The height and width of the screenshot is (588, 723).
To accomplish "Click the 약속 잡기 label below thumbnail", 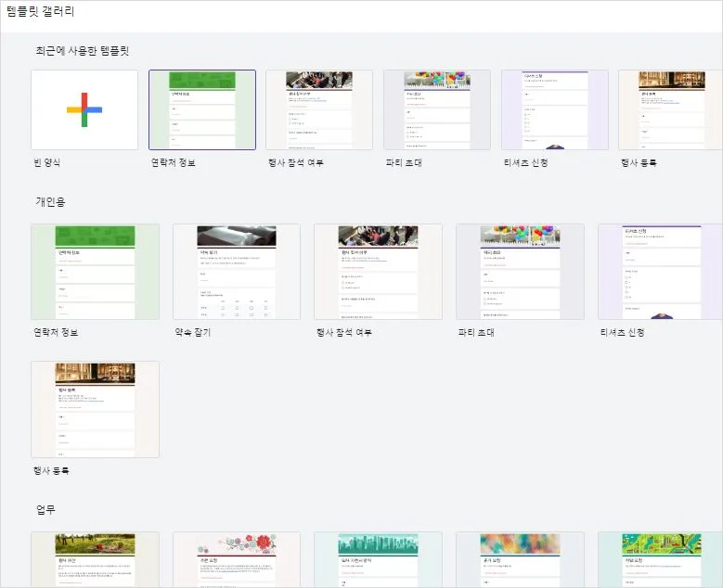I will [192, 332].
